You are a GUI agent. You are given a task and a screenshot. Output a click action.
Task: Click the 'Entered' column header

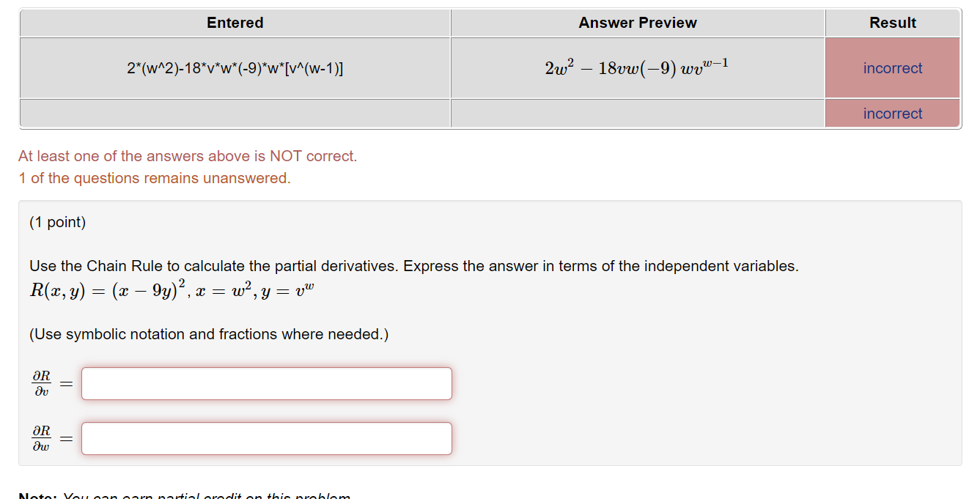tap(235, 23)
